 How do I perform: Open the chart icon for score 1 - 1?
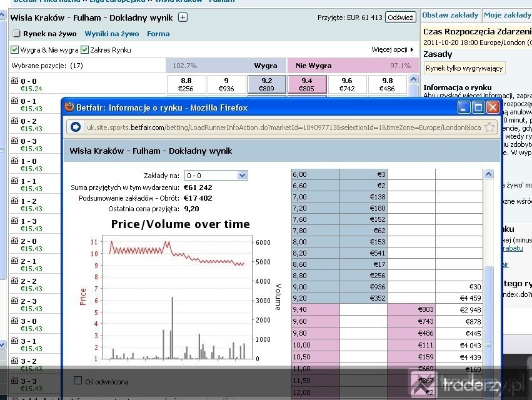pyautogui.click(x=14, y=181)
